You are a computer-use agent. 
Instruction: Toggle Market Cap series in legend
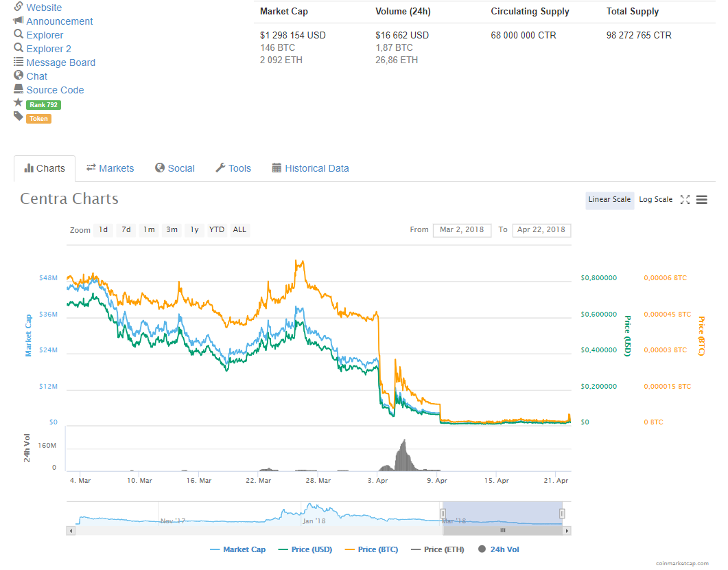coord(237,549)
